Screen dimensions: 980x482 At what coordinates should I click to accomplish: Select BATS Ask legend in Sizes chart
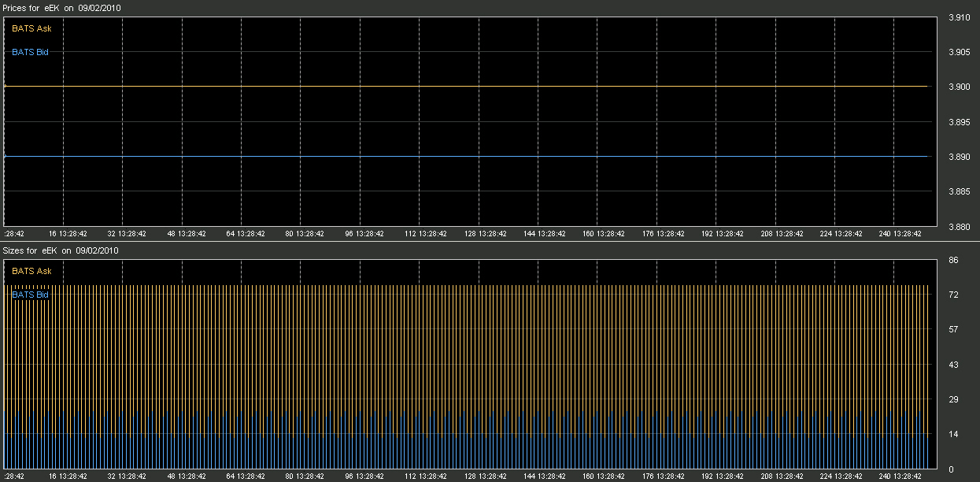pyautogui.click(x=31, y=271)
